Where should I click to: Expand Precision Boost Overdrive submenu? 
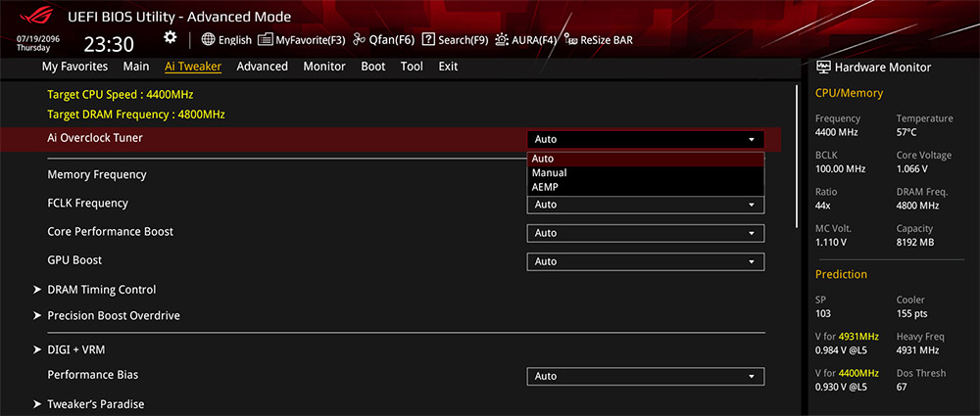click(x=114, y=316)
